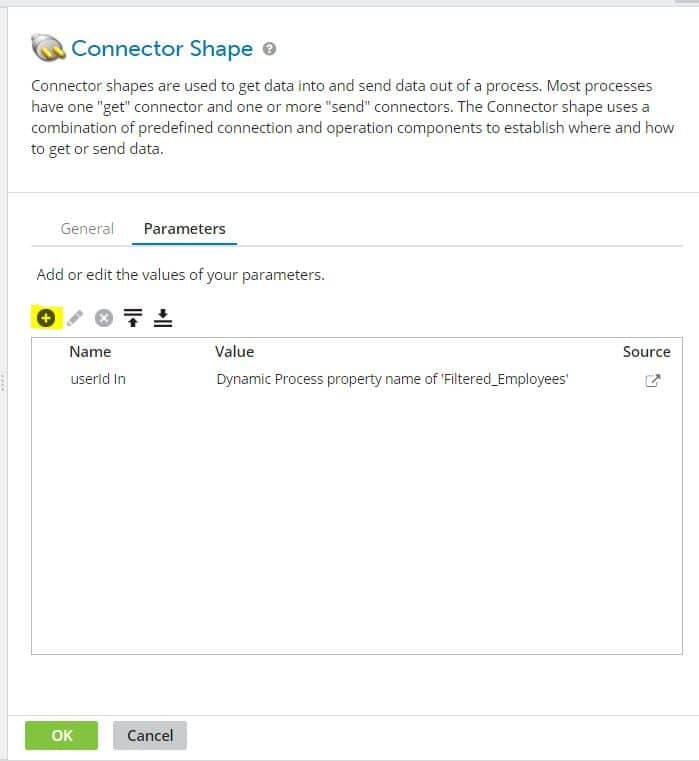Click the Cancel button
The height and width of the screenshot is (761, 699).
(x=150, y=735)
